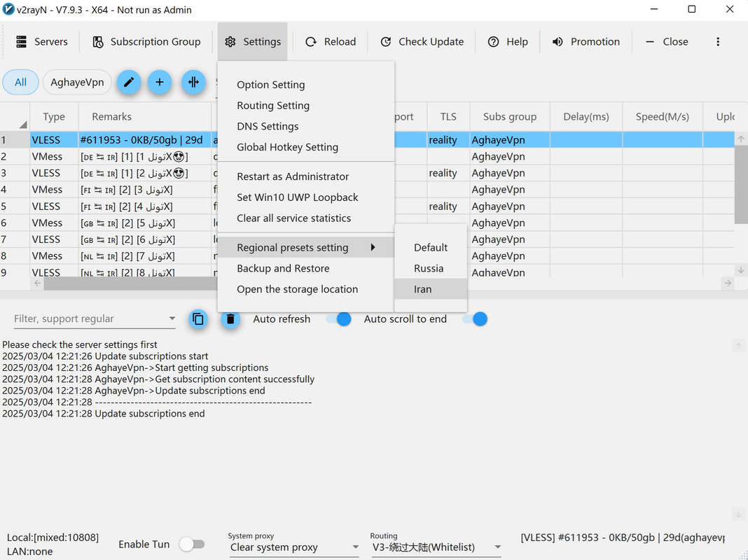Viewport: 748px width, 560px height.
Task: Open the Servers menu
Action: tap(41, 42)
